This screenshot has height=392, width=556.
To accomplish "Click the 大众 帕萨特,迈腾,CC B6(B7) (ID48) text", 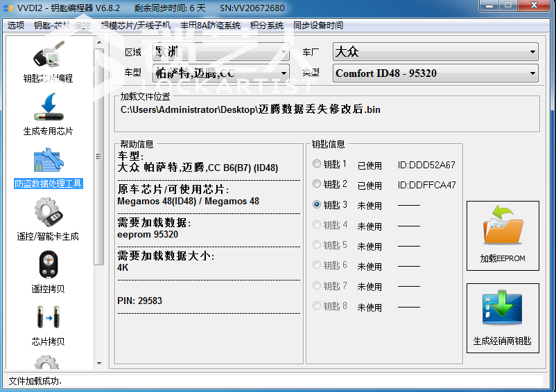I will click(198, 168).
